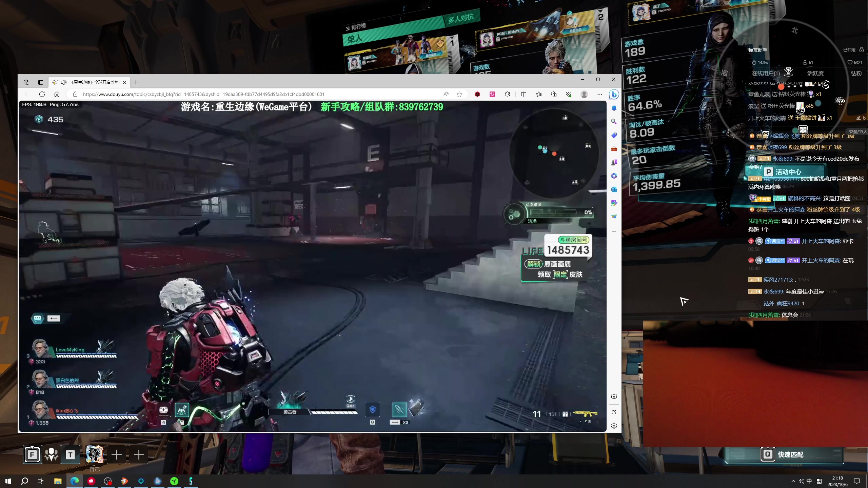
Task: Open the Edge profile avatar
Action: pyautogui.click(x=584, y=94)
